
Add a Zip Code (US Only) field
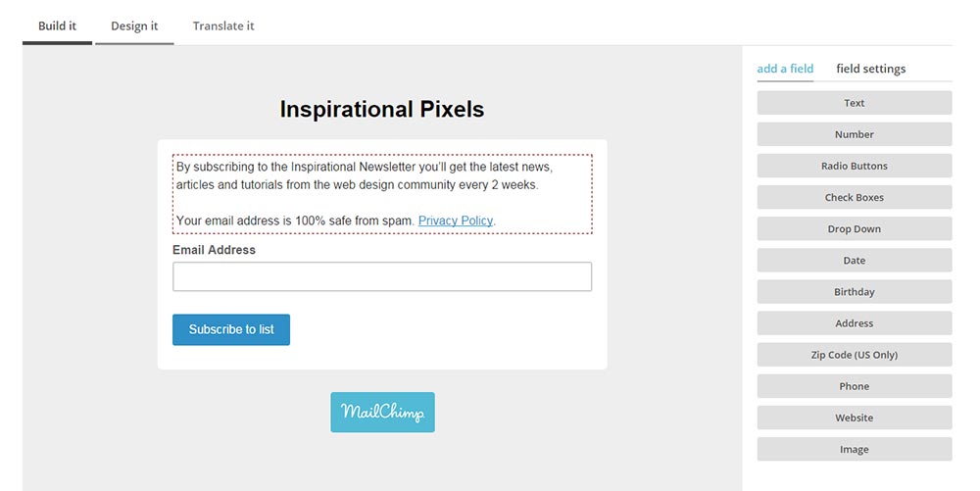click(x=854, y=355)
